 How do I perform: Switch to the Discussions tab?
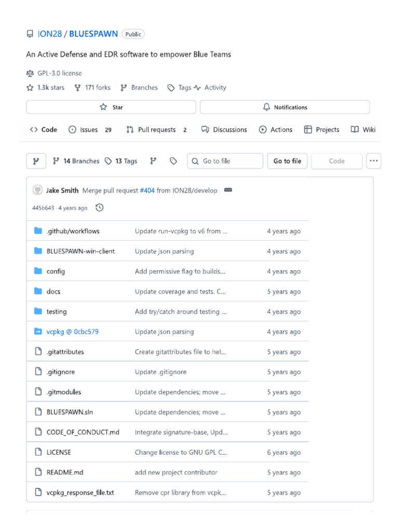coord(224,129)
